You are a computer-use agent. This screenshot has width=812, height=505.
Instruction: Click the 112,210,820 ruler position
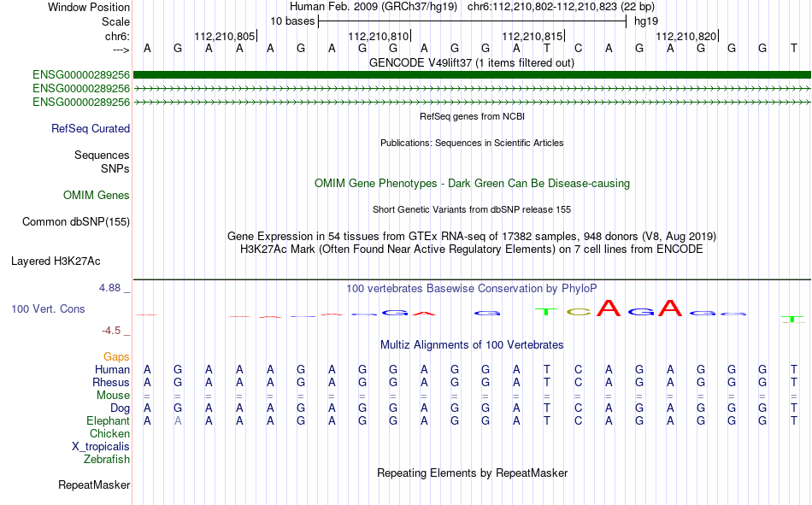pyautogui.click(x=686, y=36)
